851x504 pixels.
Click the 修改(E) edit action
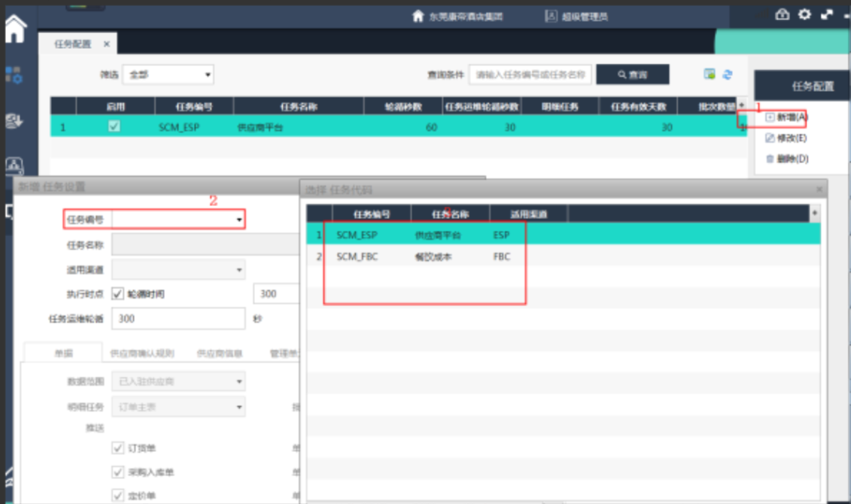click(x=786, y=138)
